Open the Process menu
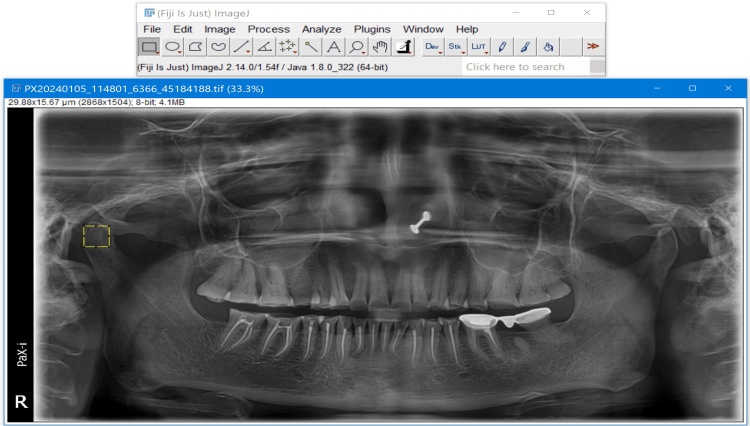 pyautogui.click(x=269, y=29)
